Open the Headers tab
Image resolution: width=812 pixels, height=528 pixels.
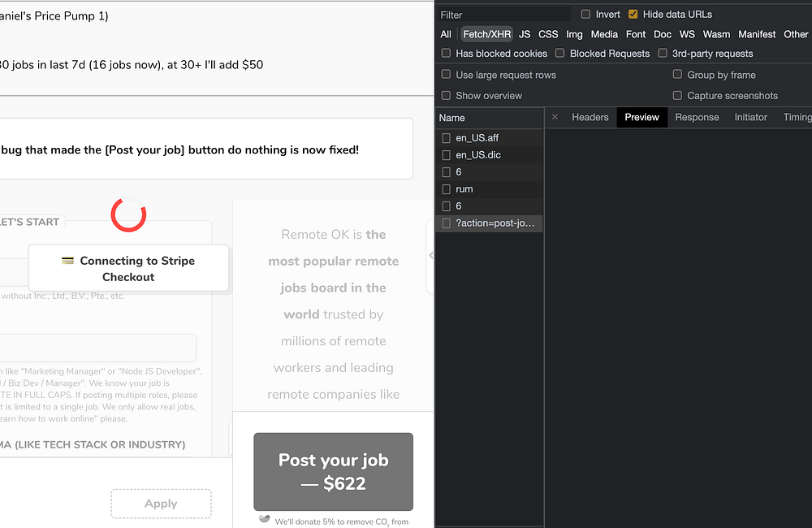point(590,117)
